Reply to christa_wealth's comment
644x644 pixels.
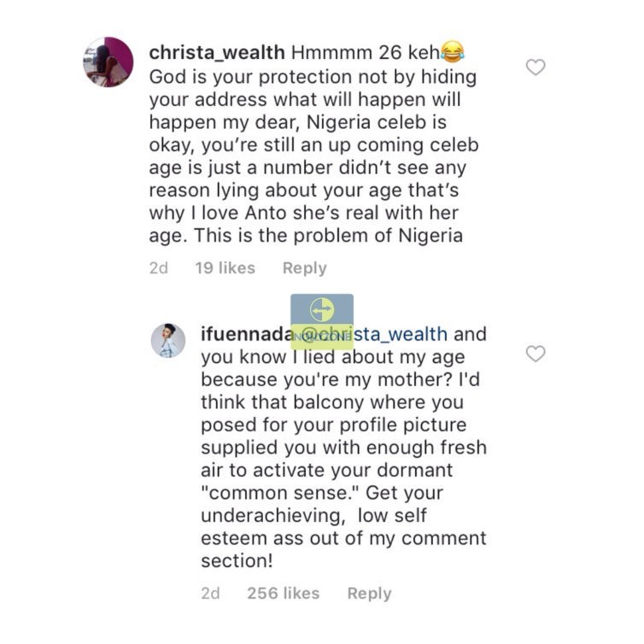pos(304,268)
